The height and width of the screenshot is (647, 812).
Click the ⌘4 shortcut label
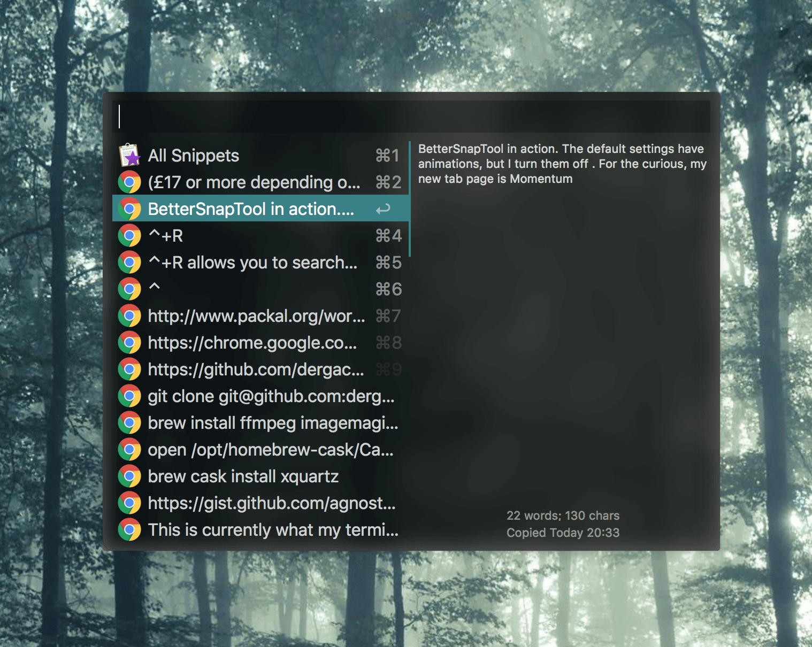[x=388, y=236]
